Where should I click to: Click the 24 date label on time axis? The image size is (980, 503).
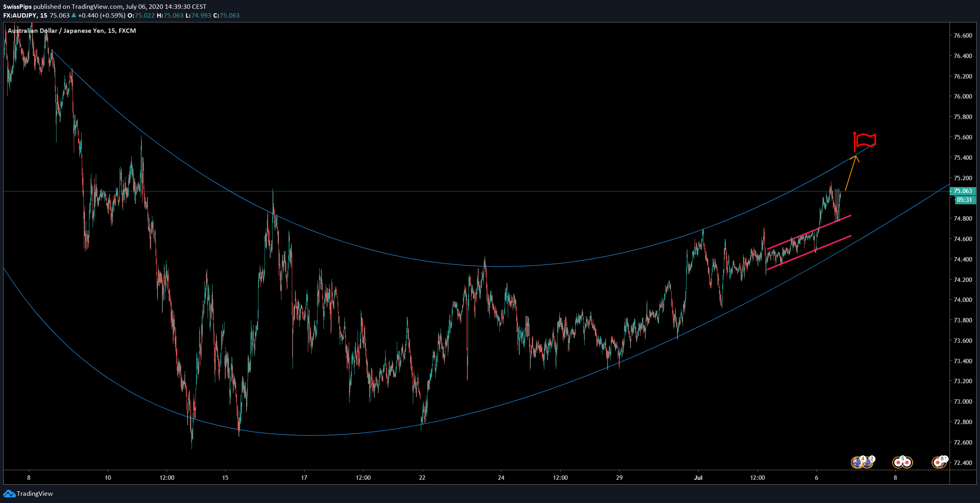tap(501, 477)
